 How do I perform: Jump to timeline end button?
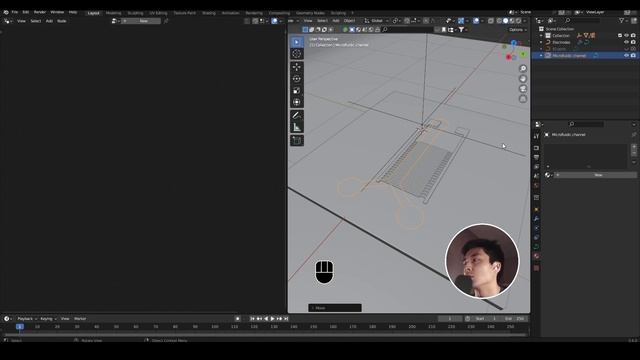[286, 319]
